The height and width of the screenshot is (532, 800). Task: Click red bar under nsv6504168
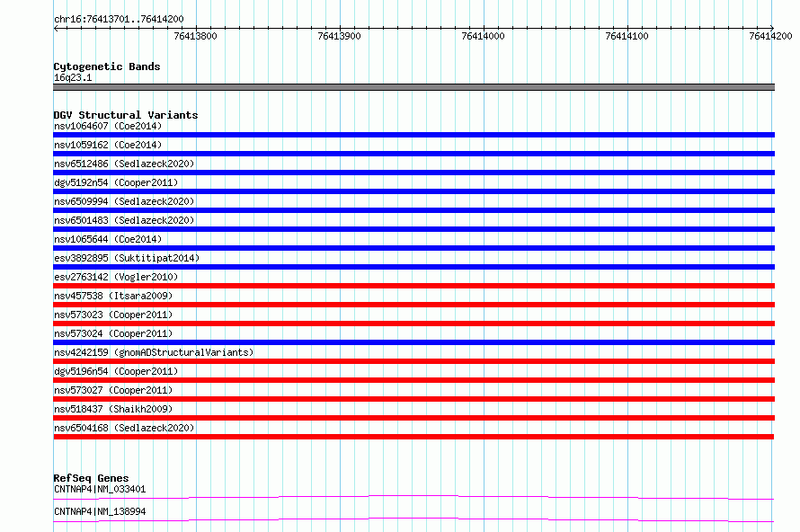[413, 437]
